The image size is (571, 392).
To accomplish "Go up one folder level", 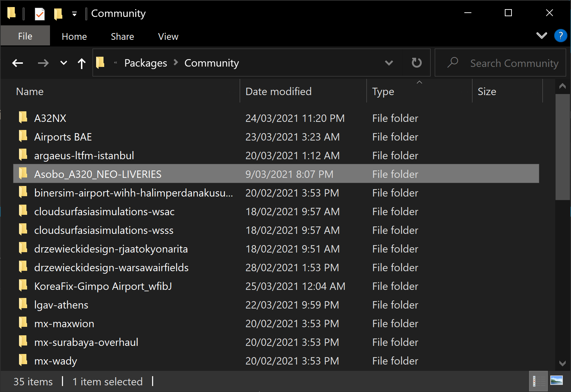I will point(82,63).
